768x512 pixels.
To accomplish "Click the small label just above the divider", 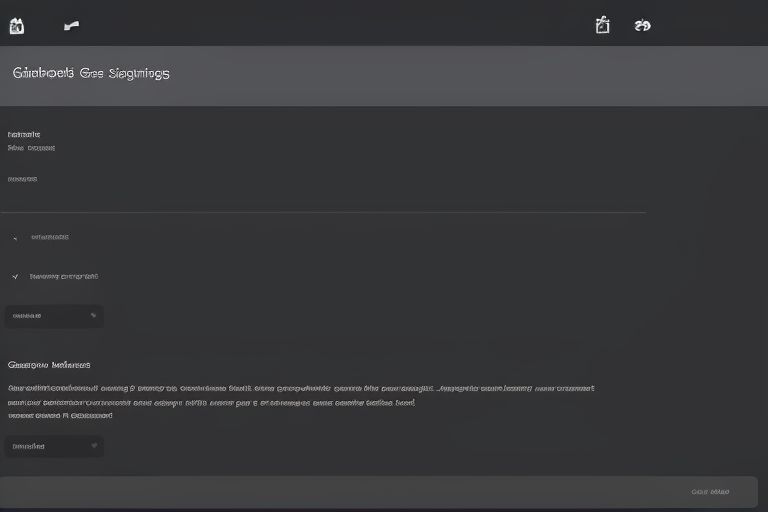I will tap(23, 180).
